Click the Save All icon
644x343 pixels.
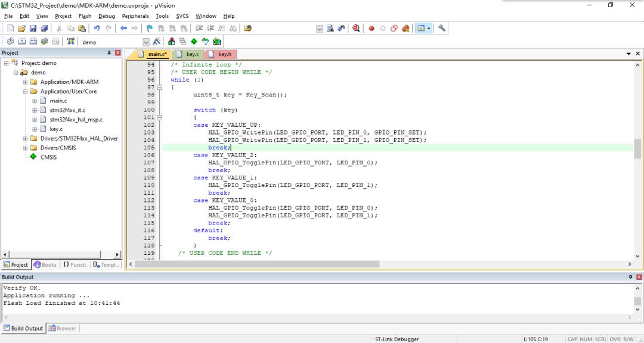[44, 29]
